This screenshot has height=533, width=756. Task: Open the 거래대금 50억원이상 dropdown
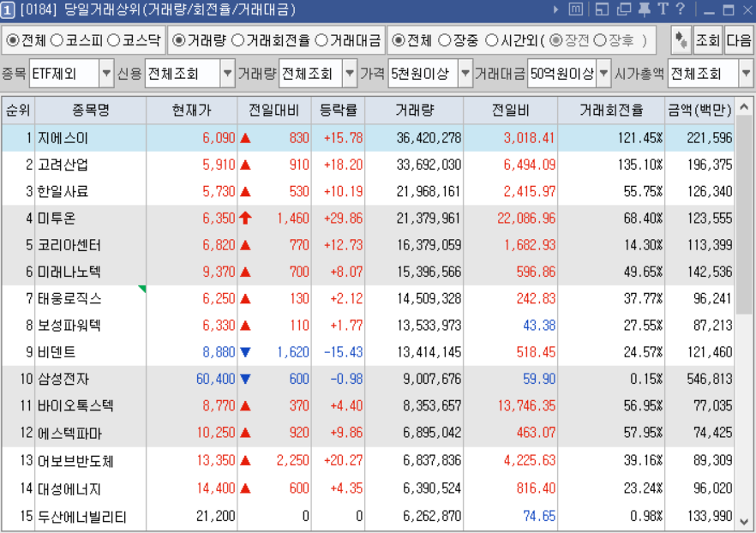pyautogui.click(x=603, y=73)
